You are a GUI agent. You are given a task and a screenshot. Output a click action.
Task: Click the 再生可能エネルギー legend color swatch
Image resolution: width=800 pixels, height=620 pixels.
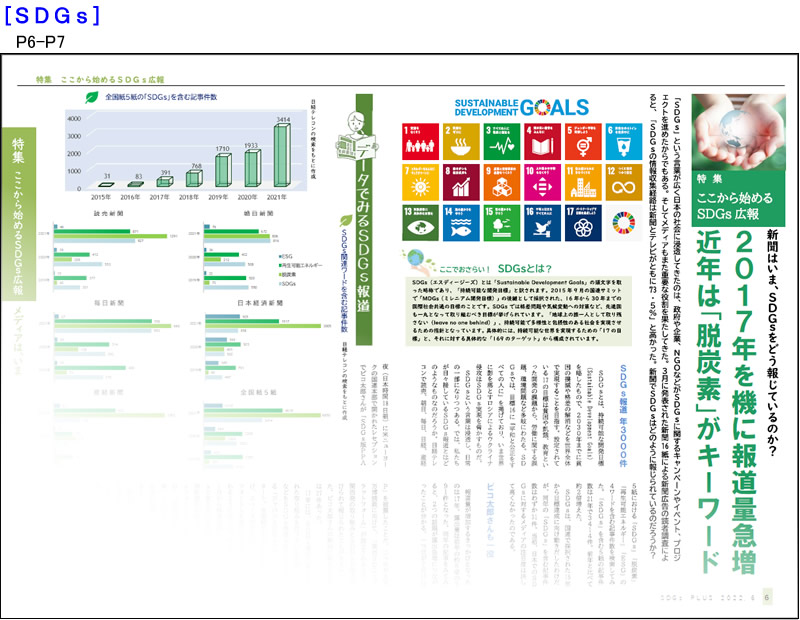tap(280, 265)
